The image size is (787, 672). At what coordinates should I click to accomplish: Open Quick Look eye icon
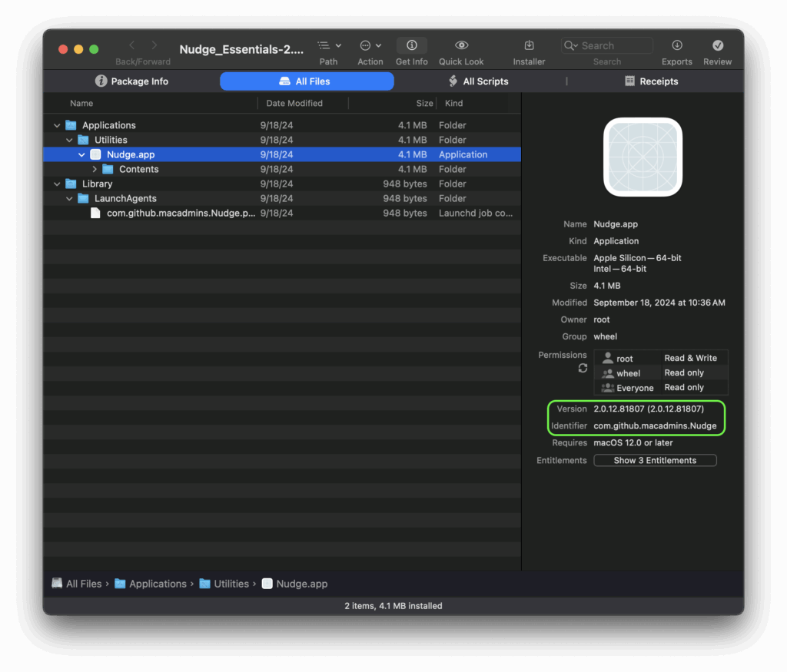coord(461,46)
